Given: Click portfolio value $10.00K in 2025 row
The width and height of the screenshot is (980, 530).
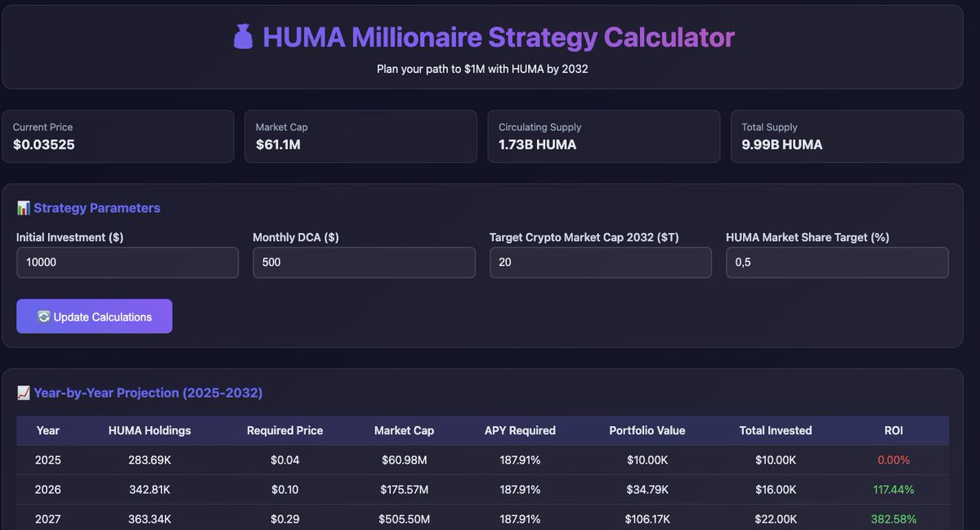Looking at the screenshot, I should pos(647,460).
